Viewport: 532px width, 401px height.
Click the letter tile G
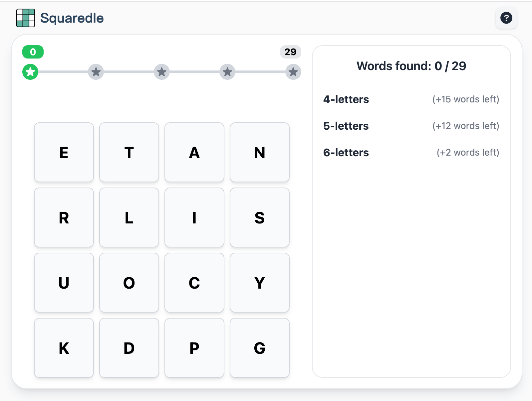[259, 348]
